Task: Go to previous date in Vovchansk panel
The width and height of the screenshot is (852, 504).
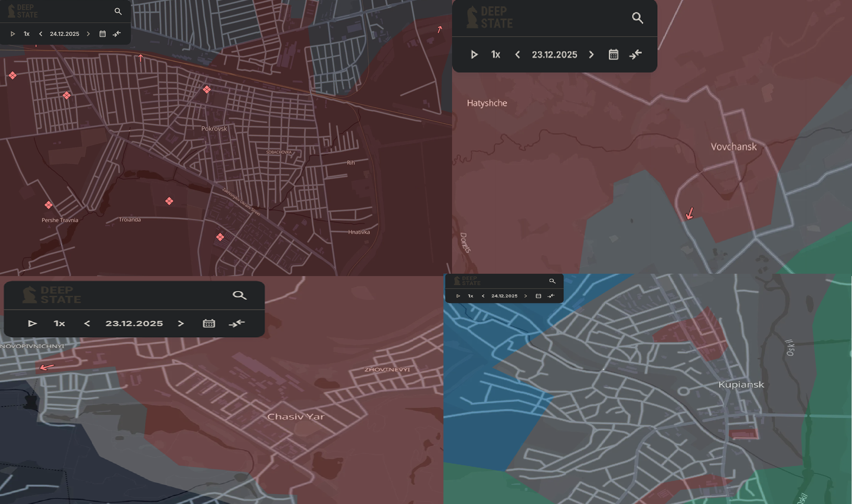Action: point(517,54)
